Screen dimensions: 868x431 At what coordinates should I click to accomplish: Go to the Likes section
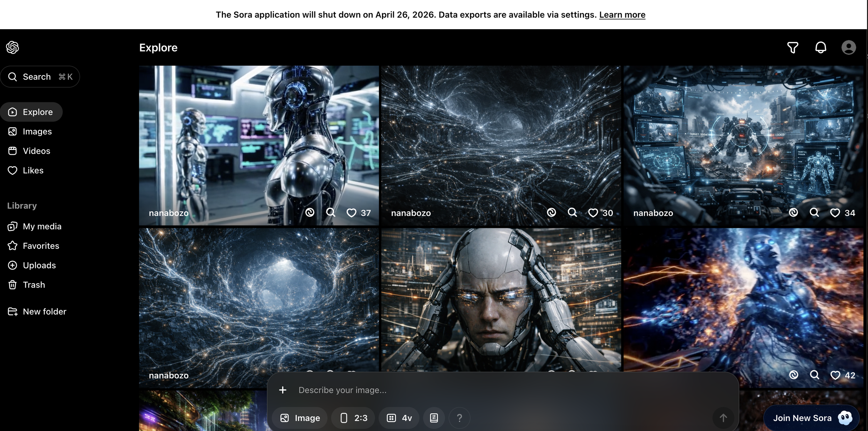33,170
